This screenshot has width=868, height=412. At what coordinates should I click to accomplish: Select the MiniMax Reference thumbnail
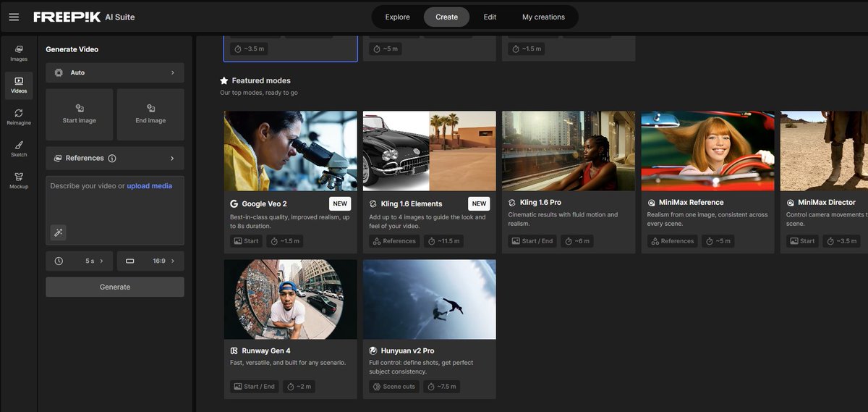coord(707,151)
